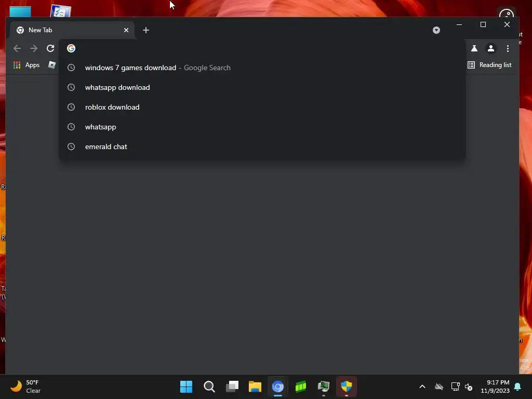Open Chrome three-dot menu

tap(508, 48)
